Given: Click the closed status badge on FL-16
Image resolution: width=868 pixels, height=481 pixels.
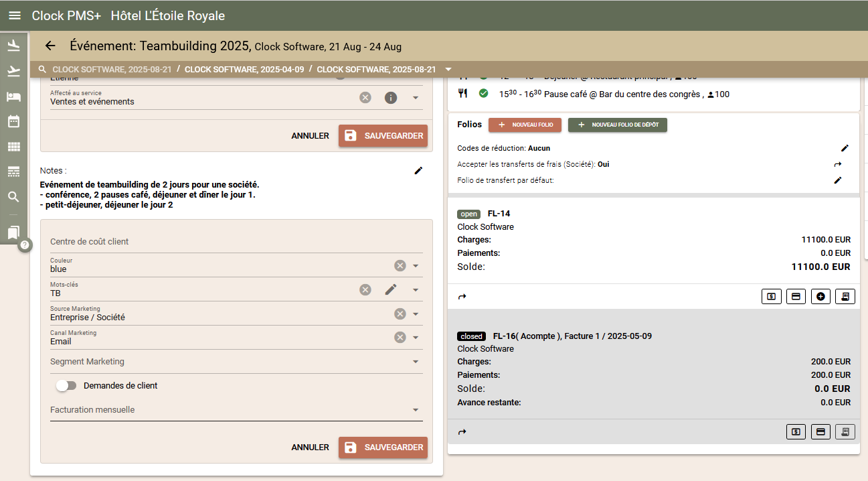Looking at the screenshot, I should click(x=472, y=336).
